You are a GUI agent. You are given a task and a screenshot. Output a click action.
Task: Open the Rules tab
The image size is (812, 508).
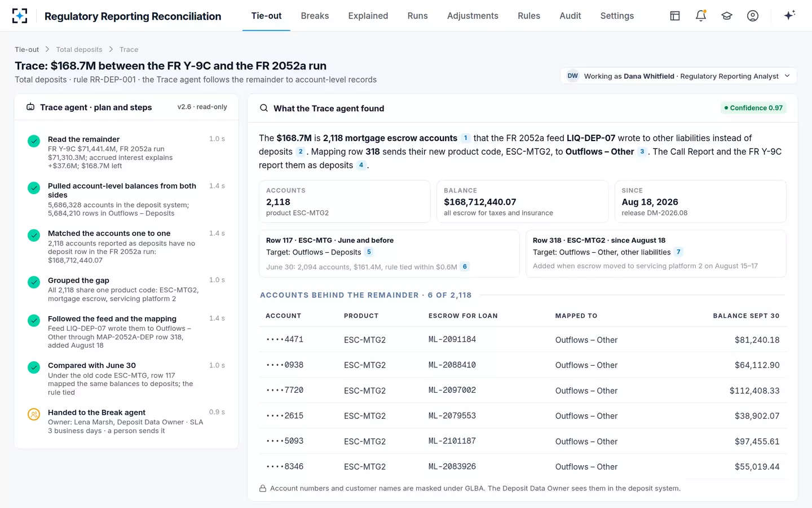tap(529, 16)
